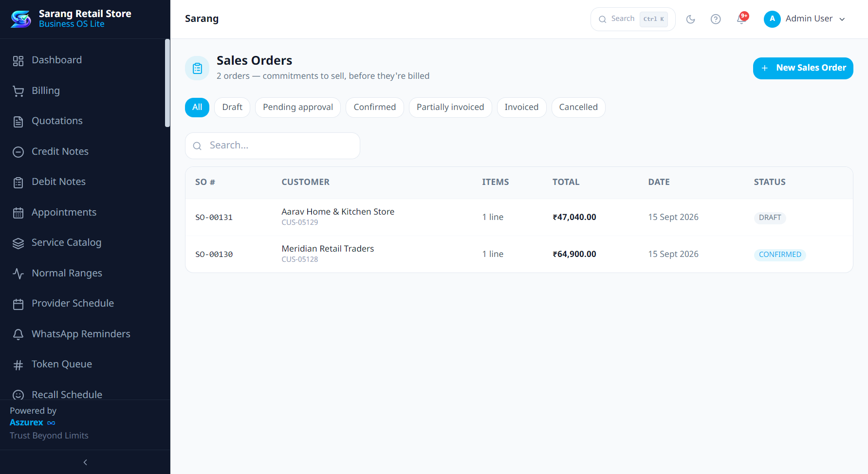Open help via the question mark icon

[x=716, y=19]
